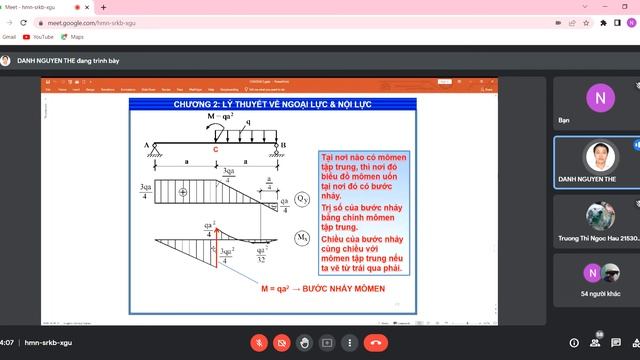Click the camera indicator in address bar
This screenshot has width=640, height=360.
558,23
